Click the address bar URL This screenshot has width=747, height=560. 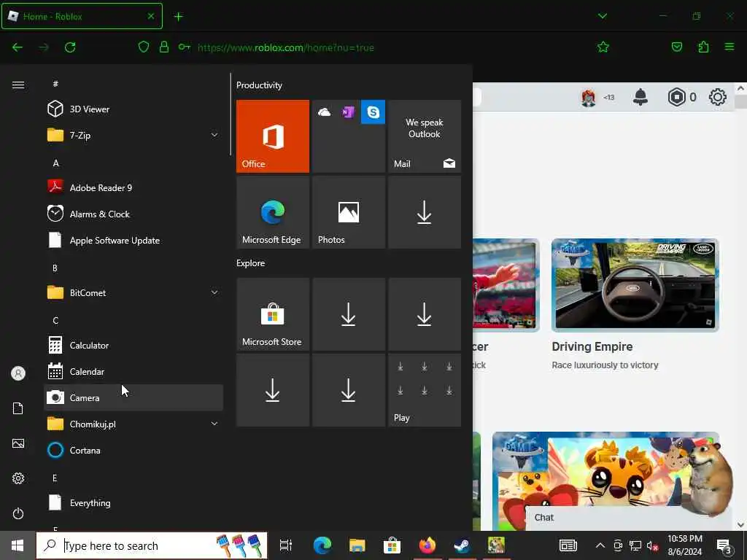[x=286, y=47]
